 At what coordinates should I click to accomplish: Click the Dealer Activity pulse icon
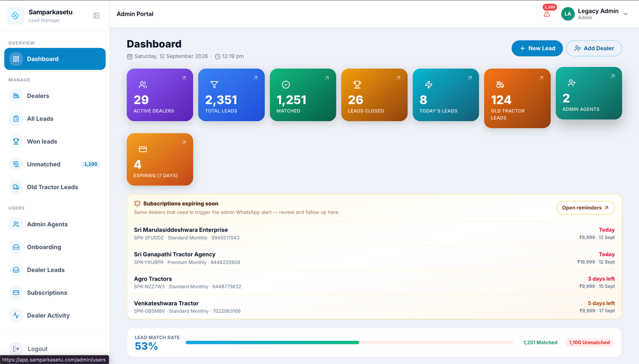tap(16, 315)
